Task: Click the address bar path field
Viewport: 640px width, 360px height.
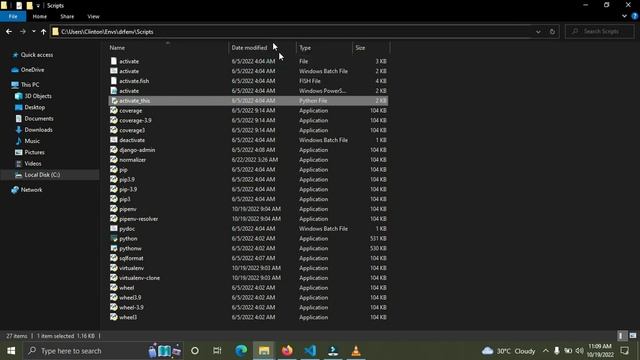Action: coord(291,31)
